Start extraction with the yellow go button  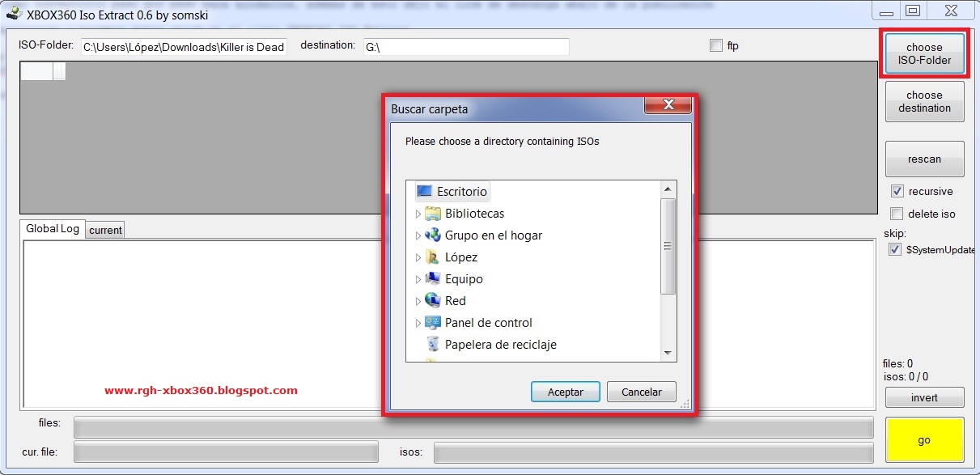tap(924, 440)
